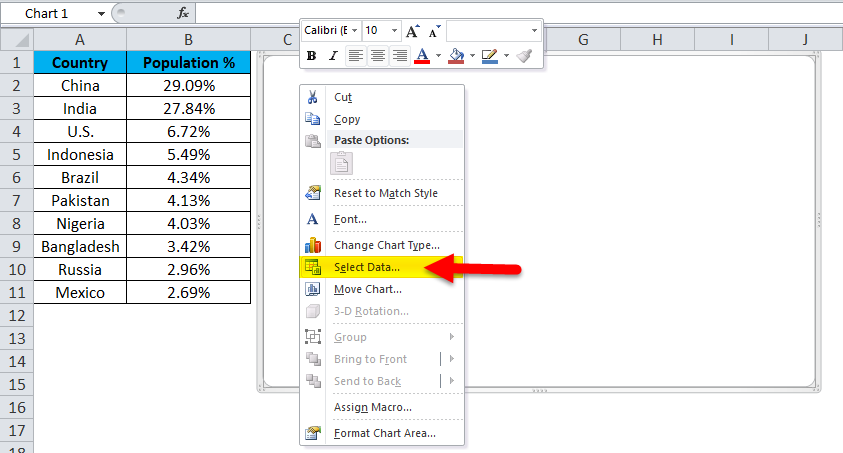Select column B header
The height and width of the screenshot is (453, 843).
tap(188, 40)
